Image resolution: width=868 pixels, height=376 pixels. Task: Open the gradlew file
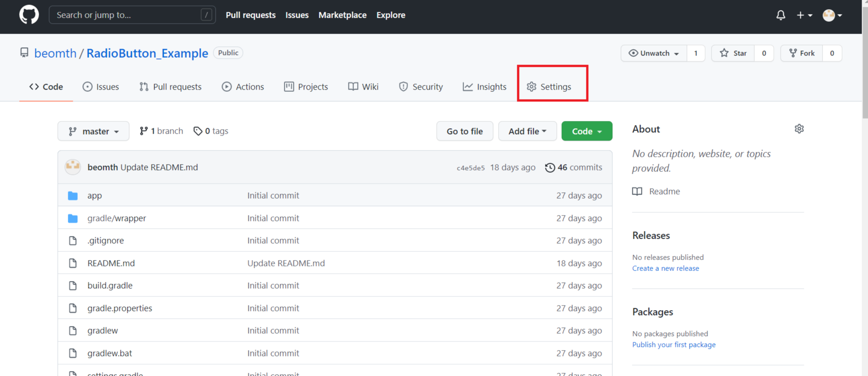[x=103, y=331]
